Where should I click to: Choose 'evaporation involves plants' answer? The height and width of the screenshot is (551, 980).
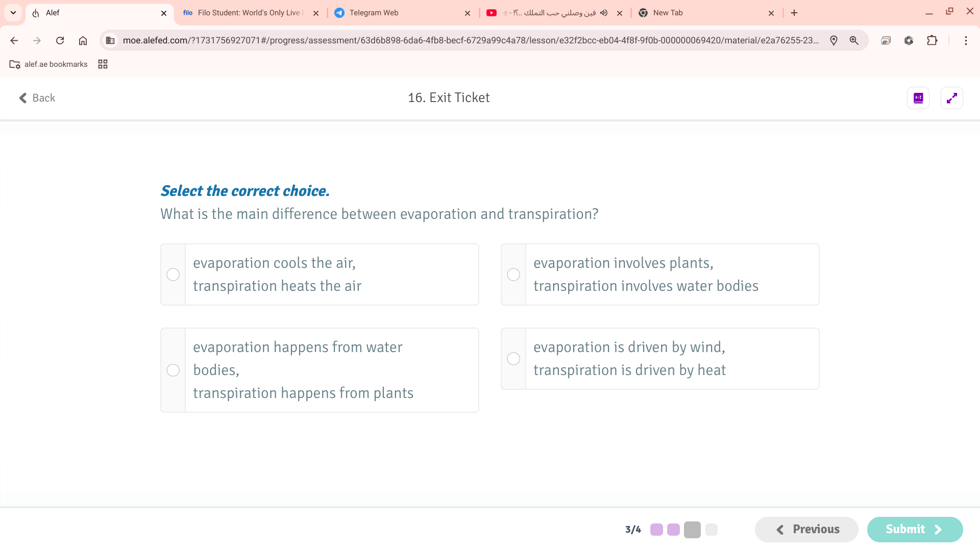point(513,274)
